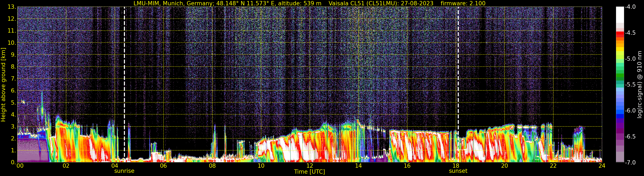Screen dimensions: 644x176
Task: Click the height axis tick label "10."
Action: point(12,43)
